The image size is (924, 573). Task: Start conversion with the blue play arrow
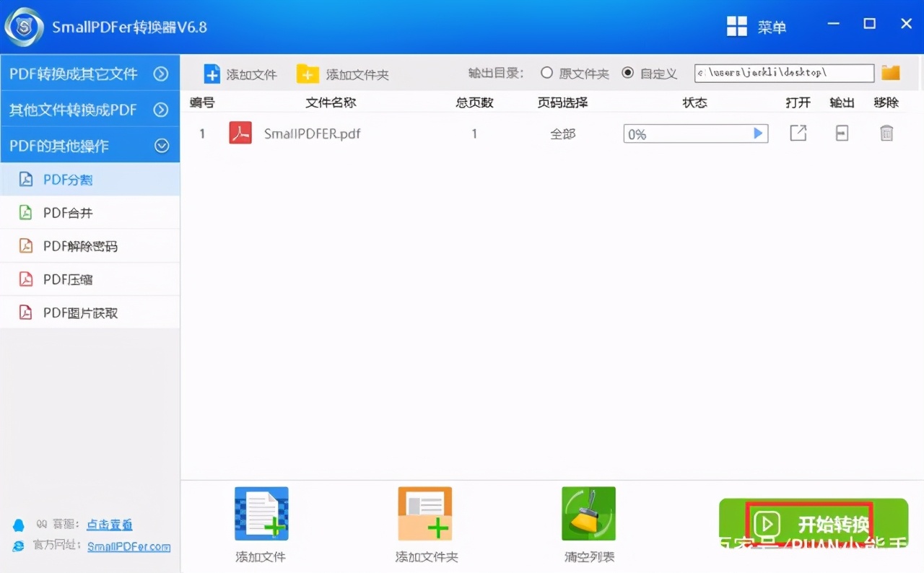pos(758,134)
